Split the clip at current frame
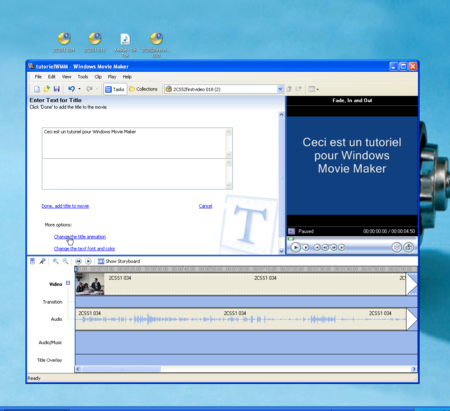The image size is (450, 411). tap(396, 247)
